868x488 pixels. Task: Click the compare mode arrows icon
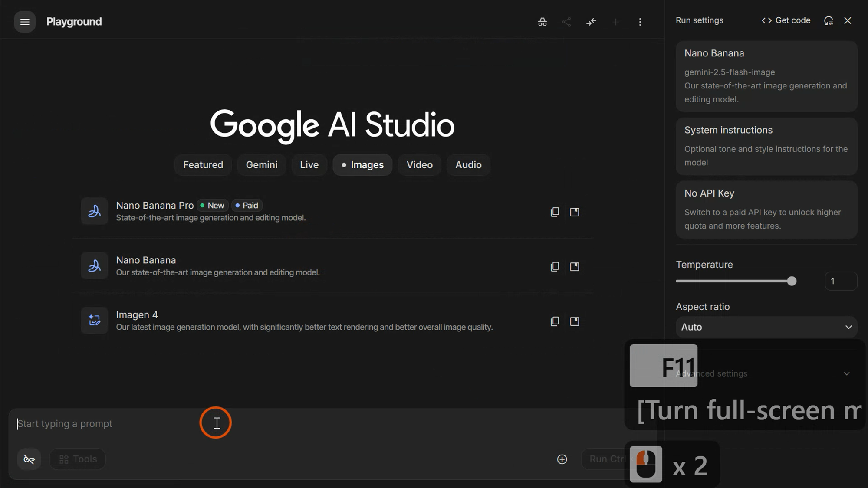(x=591, y=22)
